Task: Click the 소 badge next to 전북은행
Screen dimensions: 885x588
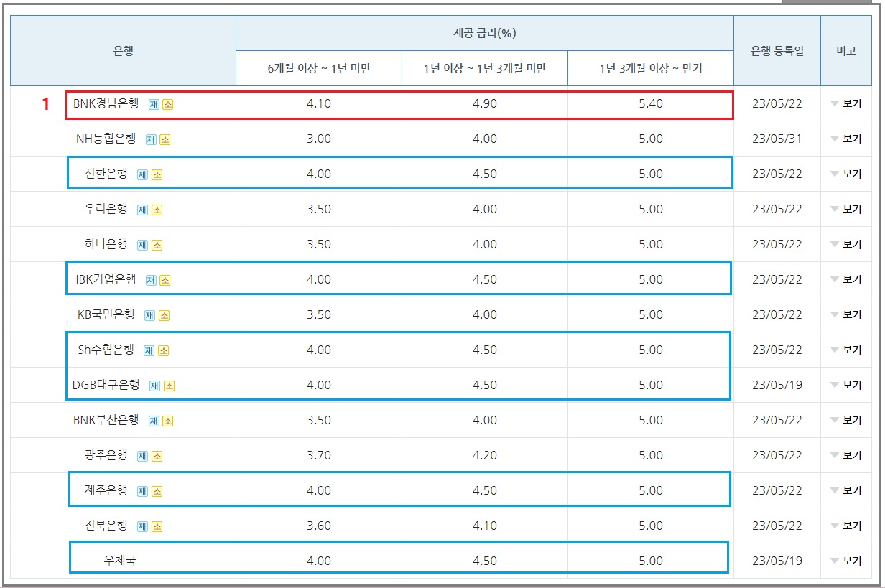Action: click(x=157, y=525)
